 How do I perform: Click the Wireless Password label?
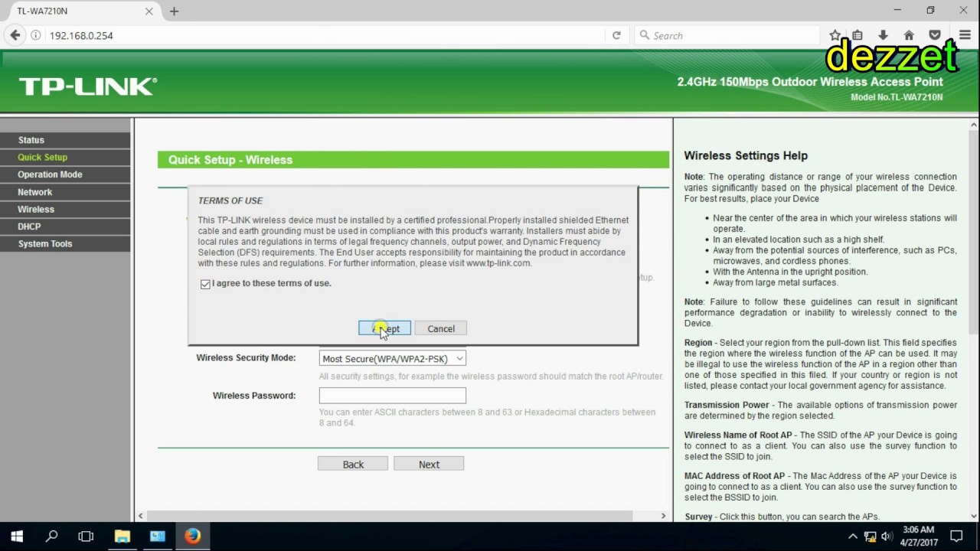(254, 396)
